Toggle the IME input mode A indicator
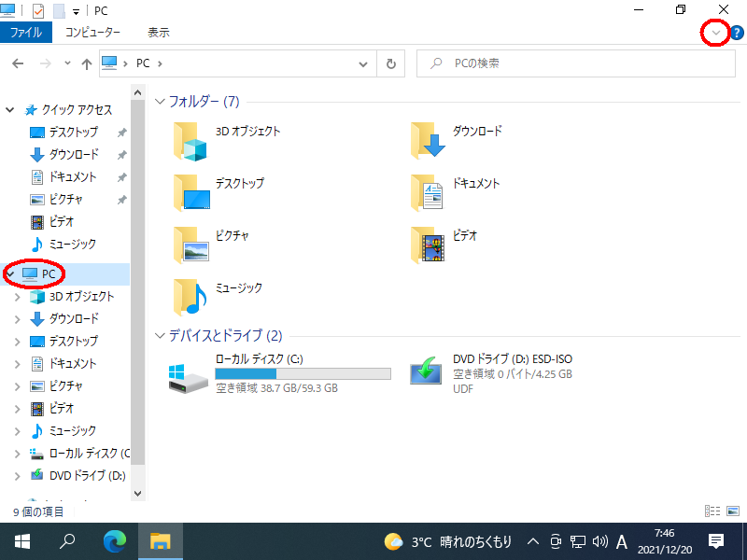The image size is (747, 560). (622, 541)
